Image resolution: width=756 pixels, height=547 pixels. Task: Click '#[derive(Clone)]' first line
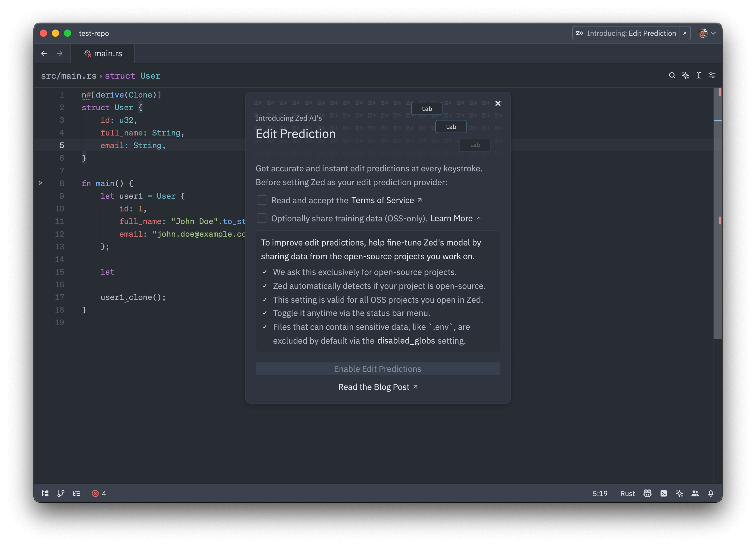click(122, 95)
